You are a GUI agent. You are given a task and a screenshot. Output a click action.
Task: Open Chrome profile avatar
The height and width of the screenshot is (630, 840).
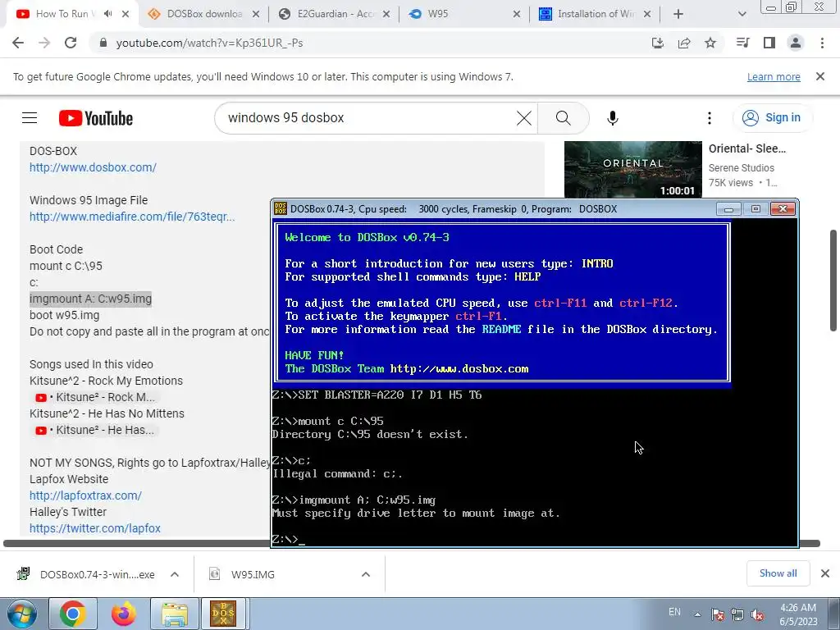click(796, 43)
